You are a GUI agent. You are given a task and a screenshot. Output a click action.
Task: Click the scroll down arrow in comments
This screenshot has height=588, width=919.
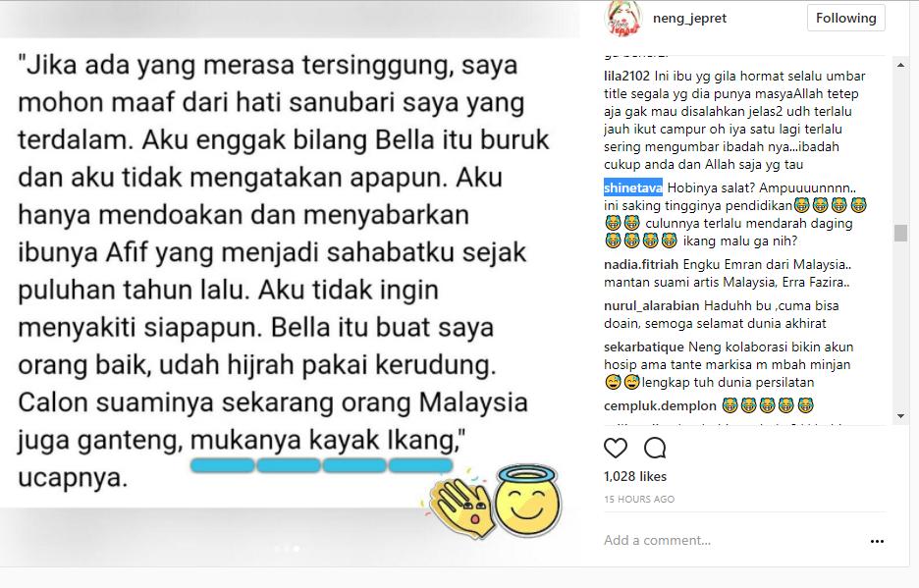[x=900, y=416]
